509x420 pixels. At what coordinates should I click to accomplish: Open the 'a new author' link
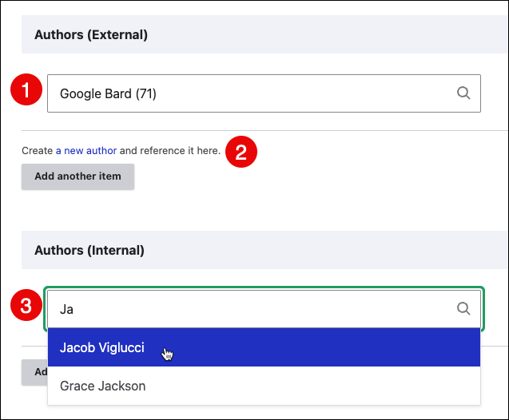click(x=86, y=151)
